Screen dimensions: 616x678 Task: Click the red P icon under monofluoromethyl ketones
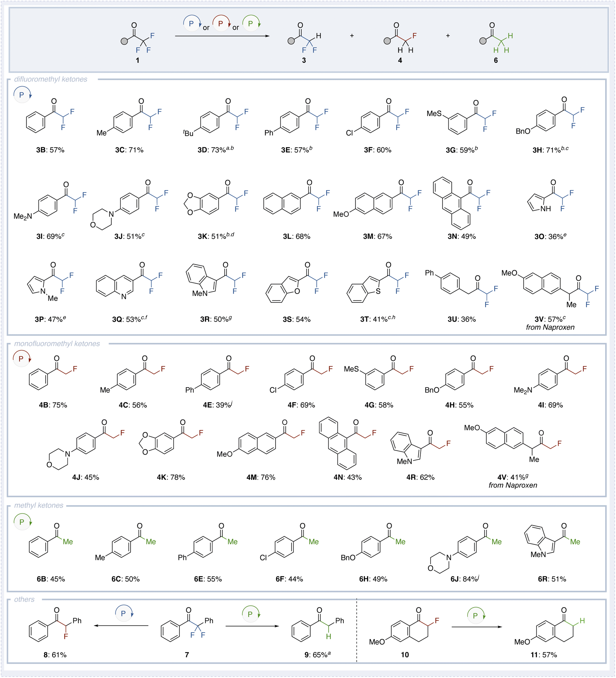[22, 358]
